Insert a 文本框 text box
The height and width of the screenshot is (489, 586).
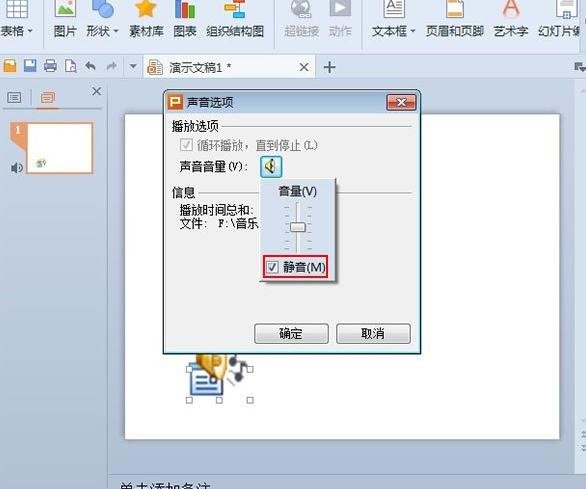click(x=394, y=9)
